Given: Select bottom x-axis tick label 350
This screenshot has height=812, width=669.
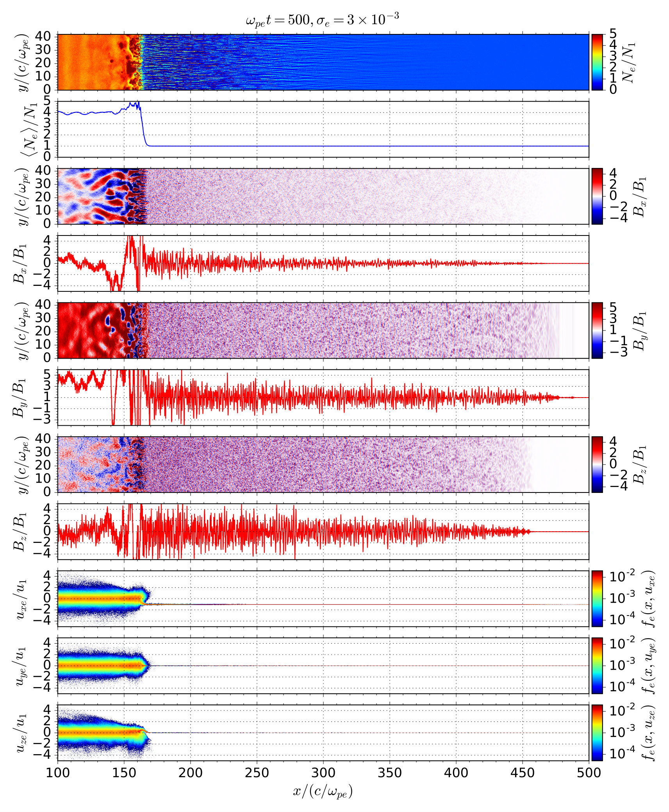Looking at the screenshot, I should 390,772.
